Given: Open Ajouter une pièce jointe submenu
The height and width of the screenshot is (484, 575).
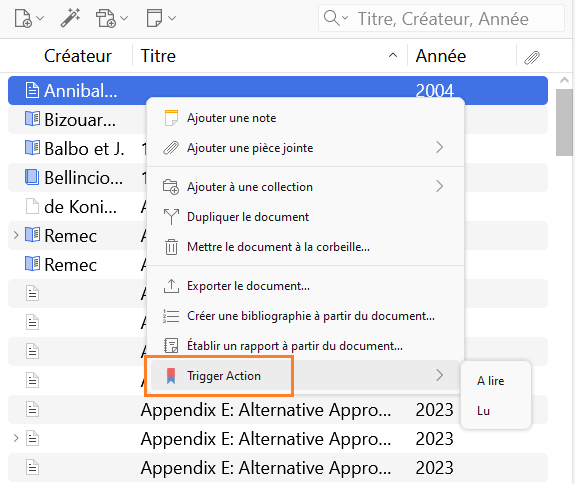Looking at the screenshot, I should 305,148.
